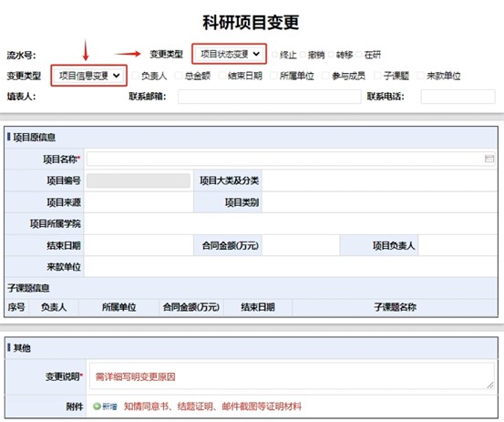Click the resize handle of 变更说明 textarea
This screenshot has height=422, width=504.
tap(490, 385)
